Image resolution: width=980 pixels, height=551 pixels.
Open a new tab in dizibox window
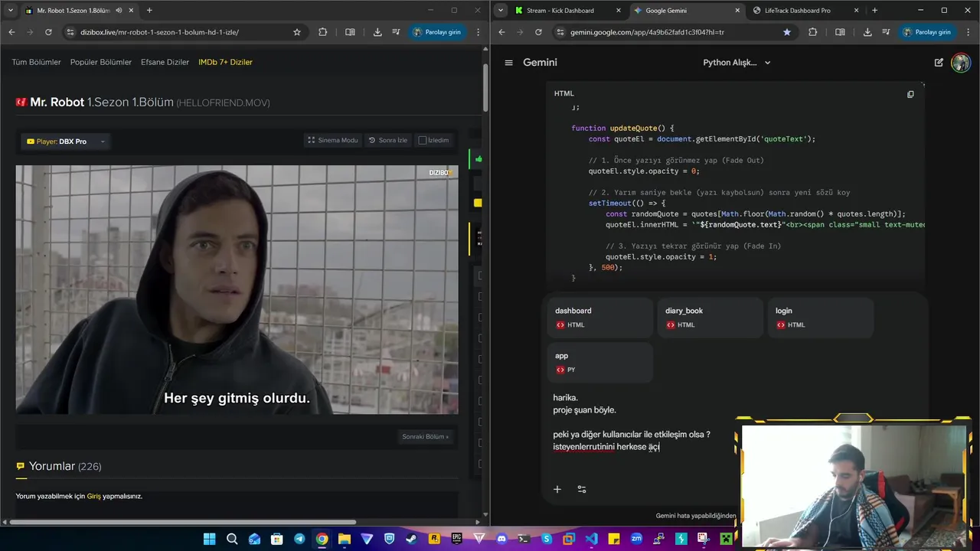[149, 11]
